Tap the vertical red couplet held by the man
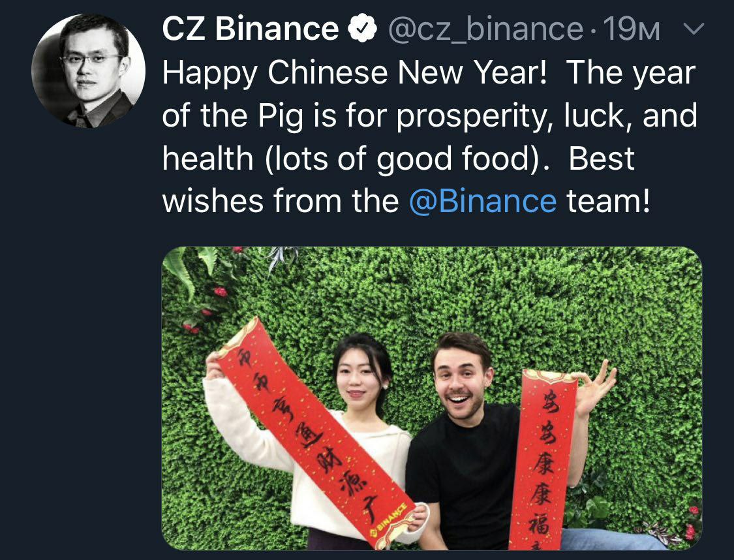734x560 pixels. pyautogui.click(x=543, y=459)
